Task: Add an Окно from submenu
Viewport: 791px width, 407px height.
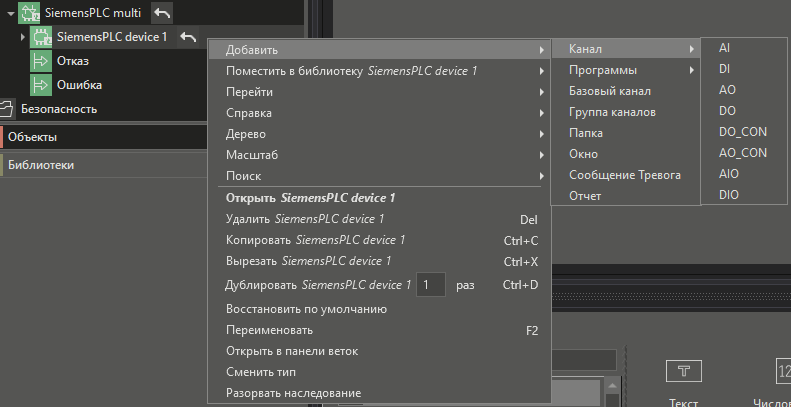Action: 625,154
